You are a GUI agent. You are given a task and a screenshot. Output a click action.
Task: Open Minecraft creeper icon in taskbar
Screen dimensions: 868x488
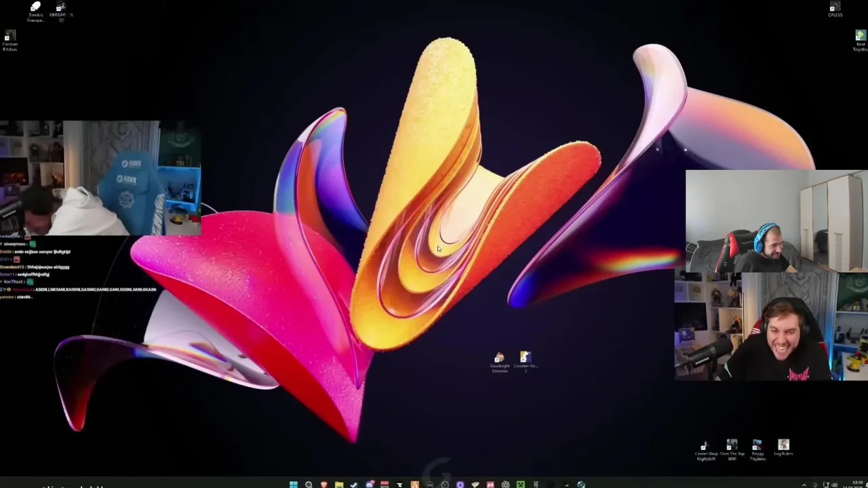tap(520, 485)
